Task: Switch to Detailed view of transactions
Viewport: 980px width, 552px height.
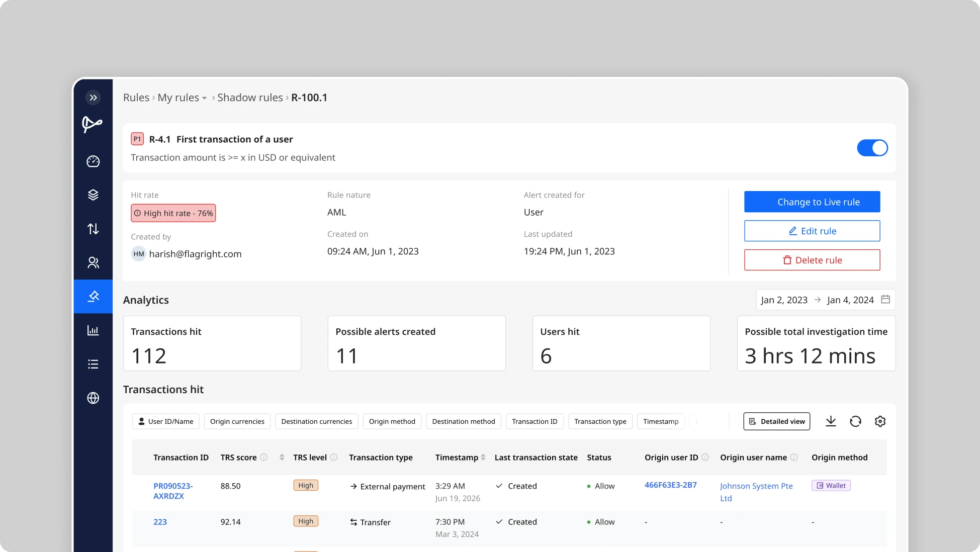Action: click(776, 421)
